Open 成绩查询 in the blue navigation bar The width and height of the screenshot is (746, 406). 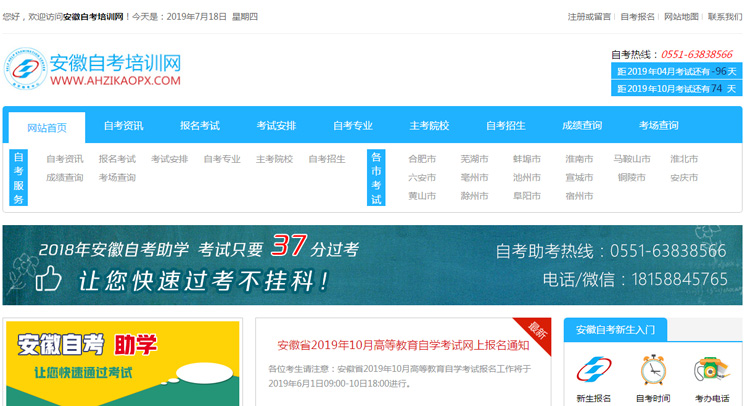(582, 126)
